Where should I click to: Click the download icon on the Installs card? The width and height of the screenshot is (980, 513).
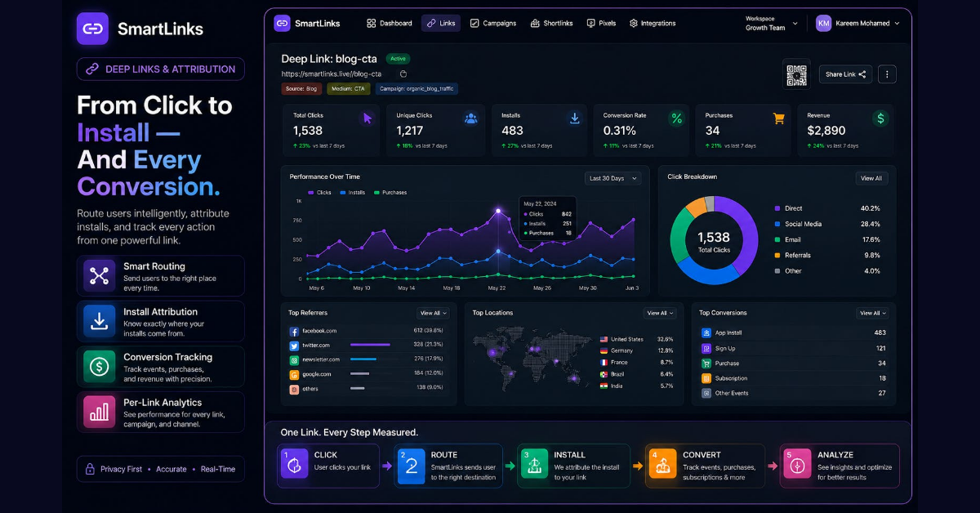pyautogui.click(x=574, y=118)
